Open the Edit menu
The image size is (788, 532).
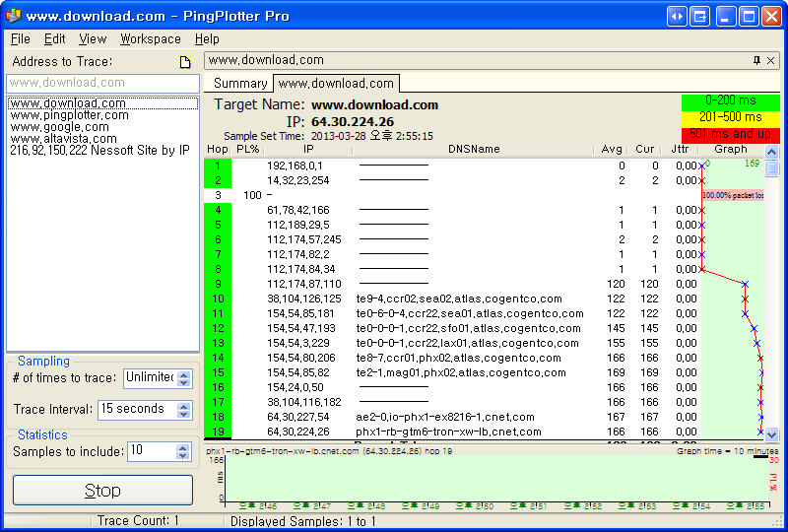point(54,39)
